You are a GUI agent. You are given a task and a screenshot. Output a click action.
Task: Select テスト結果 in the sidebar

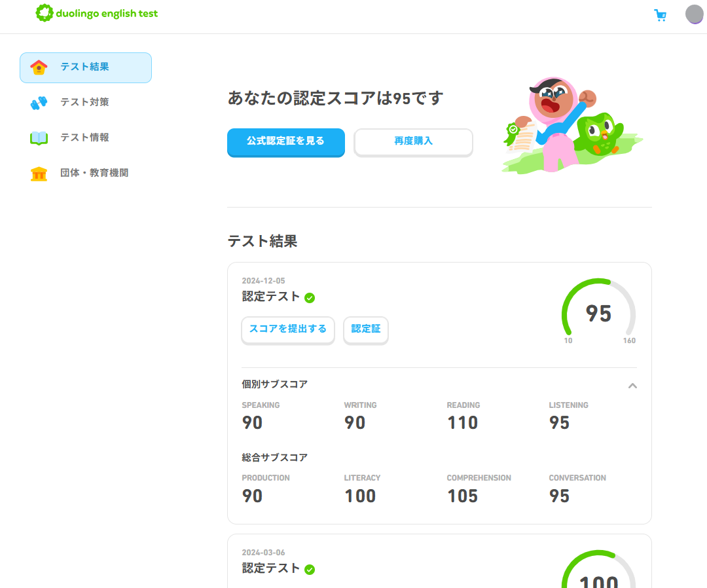pyautogui.click(x=86, y=67)
